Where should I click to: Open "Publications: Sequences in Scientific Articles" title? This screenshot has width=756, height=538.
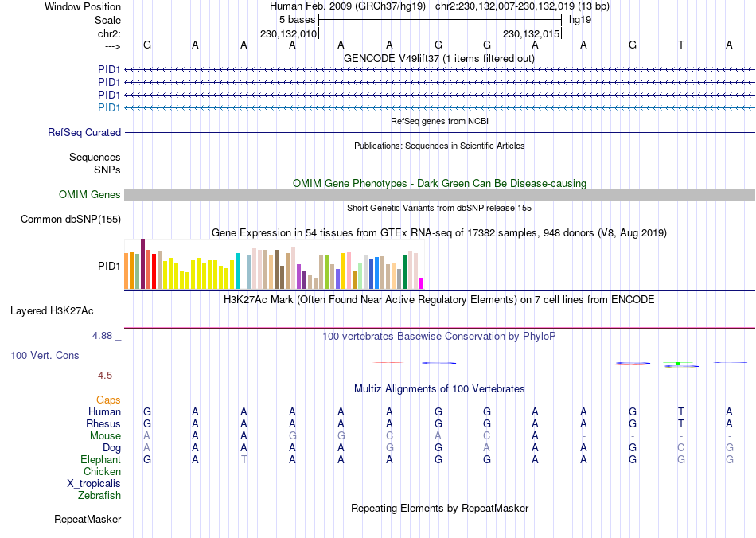439,146
